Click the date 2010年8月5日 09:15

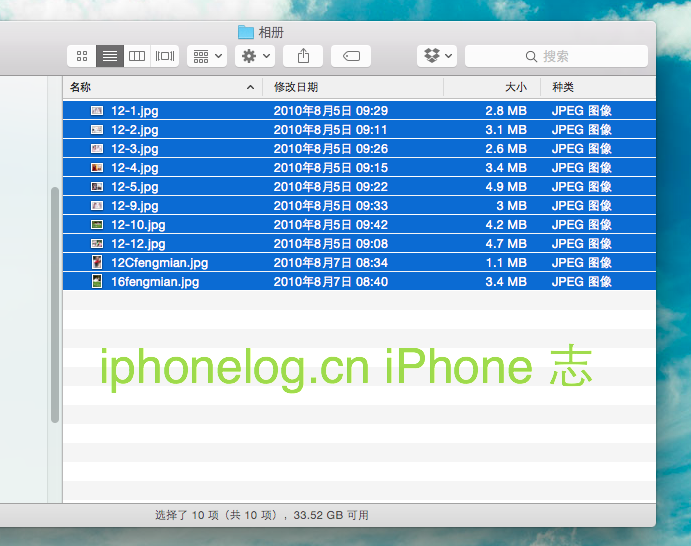[331, 167]
